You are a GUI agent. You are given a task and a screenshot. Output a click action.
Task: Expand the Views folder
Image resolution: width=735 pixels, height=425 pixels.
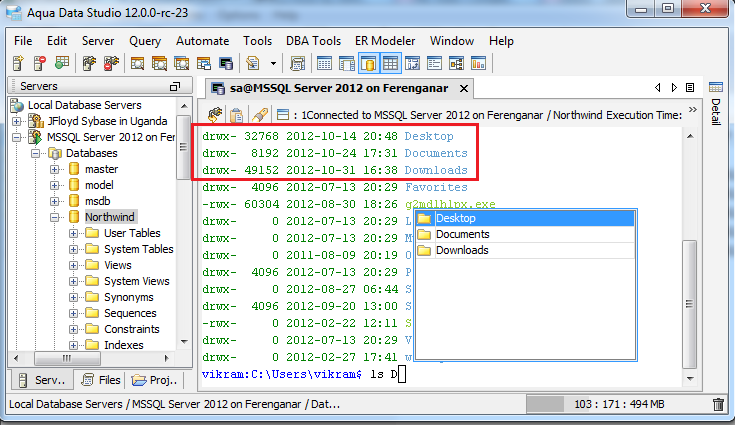click(x=73, y=265)
